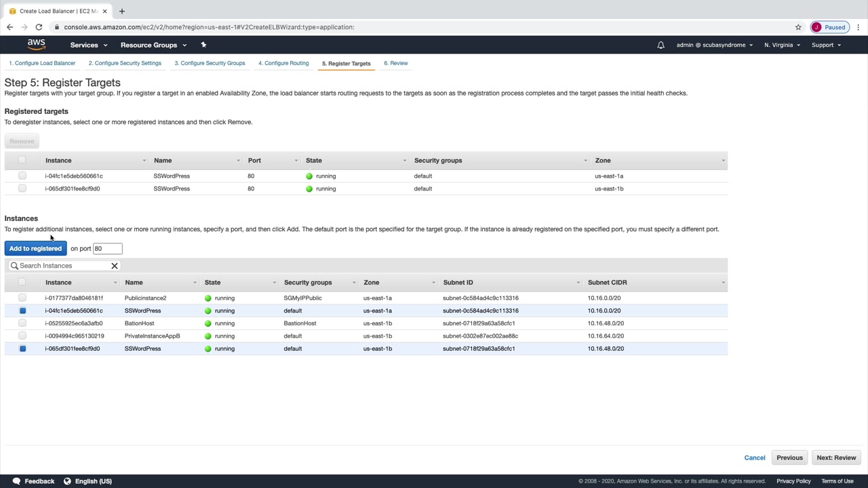The width and height of the screenshot is (868, 488).
Task: Click the Feedback speech bubble icon
Action: coord(16,481)
